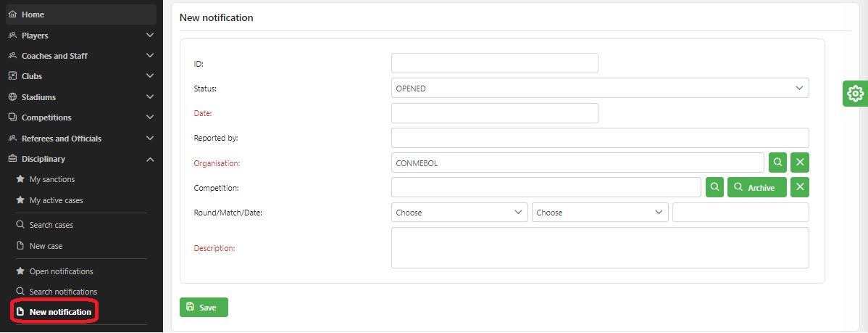Open the first Round Choose dropdown
868x333 pixels.
pyautogui.click(x=459, y=213)
